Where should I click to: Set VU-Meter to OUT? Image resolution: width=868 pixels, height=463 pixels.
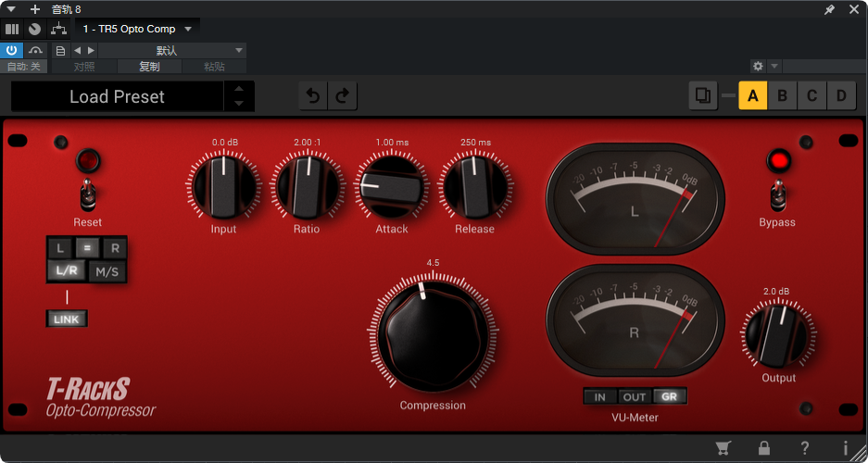(x=635, y=396)
